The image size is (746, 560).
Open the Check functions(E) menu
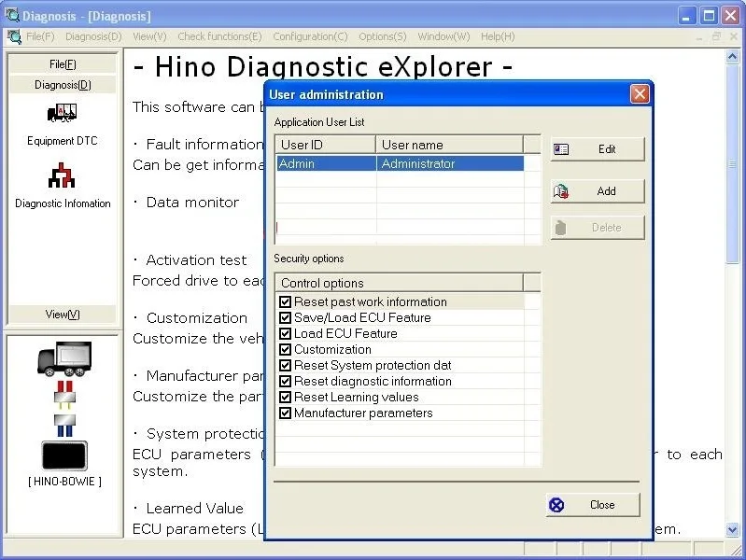[219, 36]
